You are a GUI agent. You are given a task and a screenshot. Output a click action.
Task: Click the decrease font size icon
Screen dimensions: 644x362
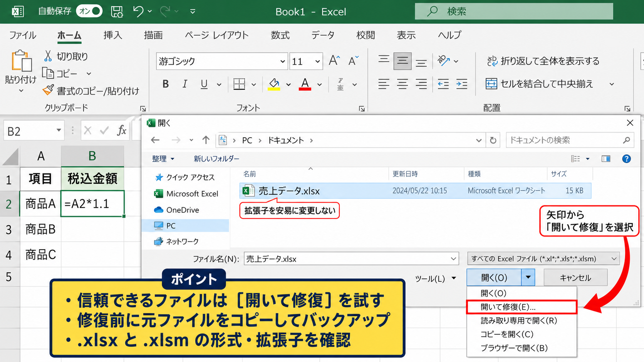click(x=353, y=60)
